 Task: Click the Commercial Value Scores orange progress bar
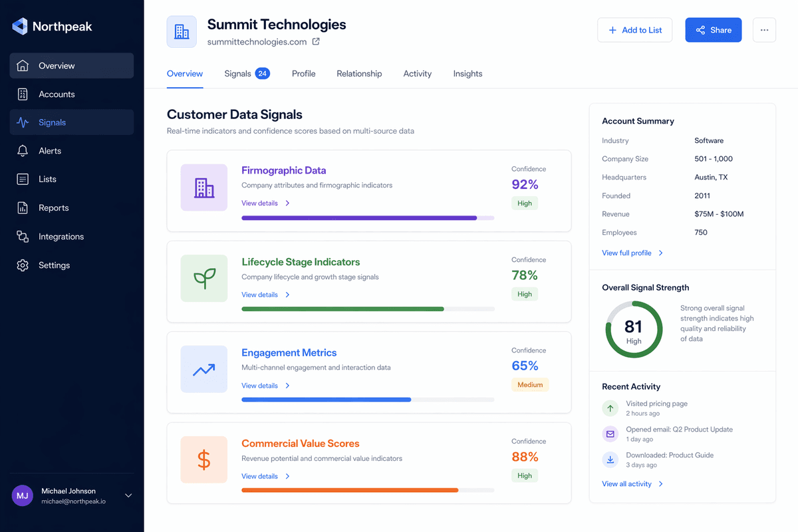click(368, 490)
